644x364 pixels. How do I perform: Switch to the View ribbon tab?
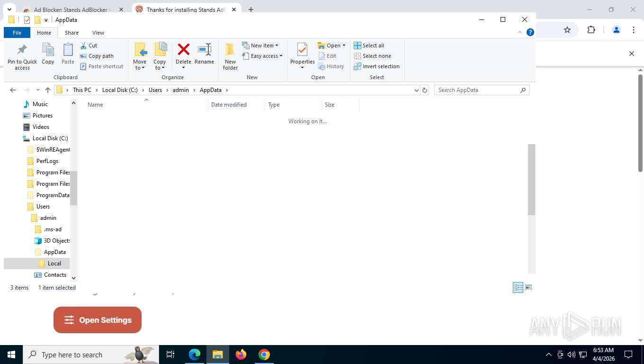point(98,33)
